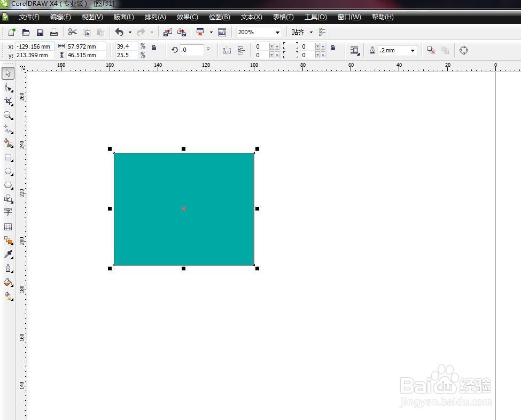Select the Pick tool arrow

[8, 73]
